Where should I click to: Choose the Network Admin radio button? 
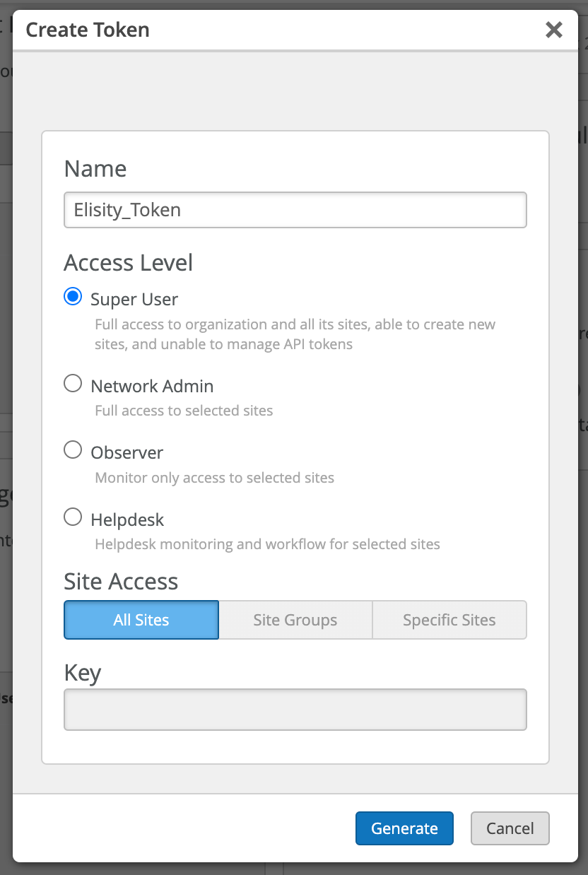[73, 384]
